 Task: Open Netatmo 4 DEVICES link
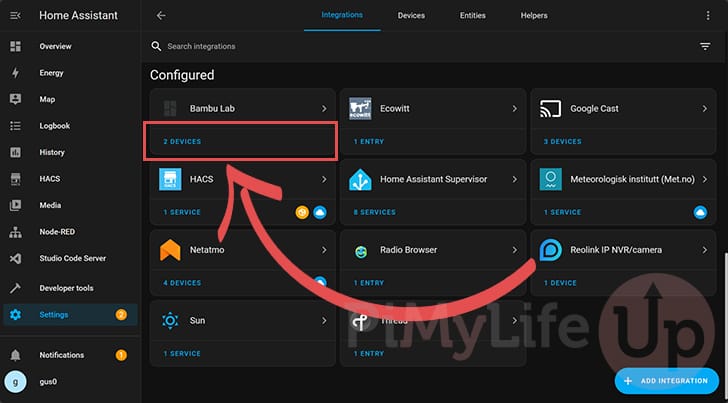click(x=182, y=283)
